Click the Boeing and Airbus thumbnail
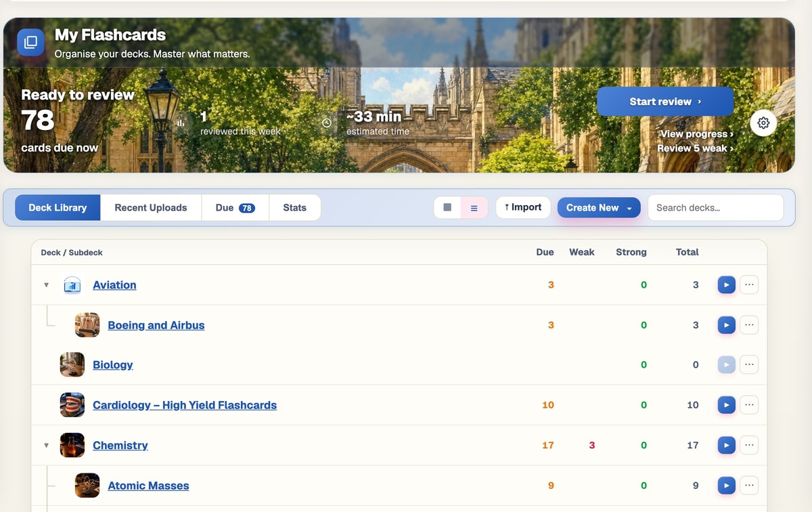This screenshot has width=812, height=512. point(87,325)
